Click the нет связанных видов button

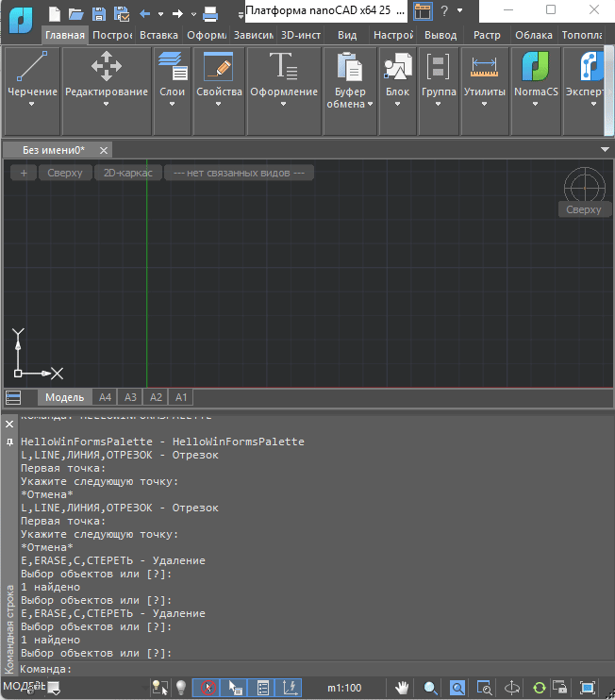coord(239,173)
